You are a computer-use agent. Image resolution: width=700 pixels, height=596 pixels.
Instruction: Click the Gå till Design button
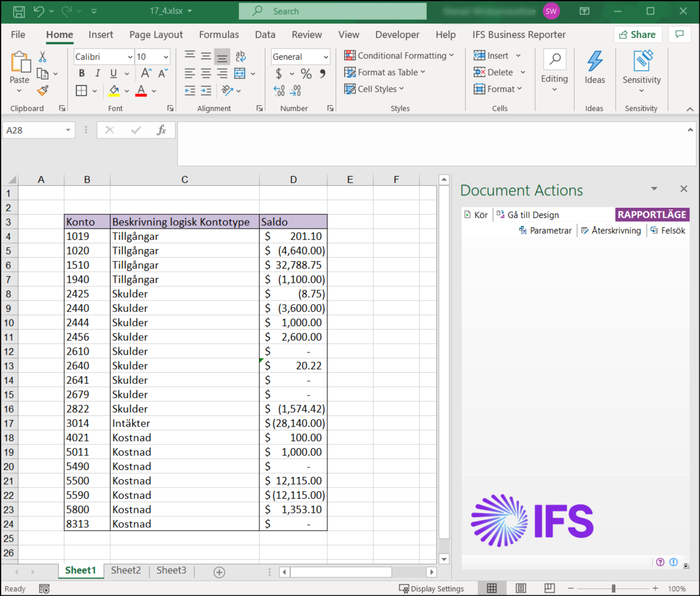tap(528, 215)
